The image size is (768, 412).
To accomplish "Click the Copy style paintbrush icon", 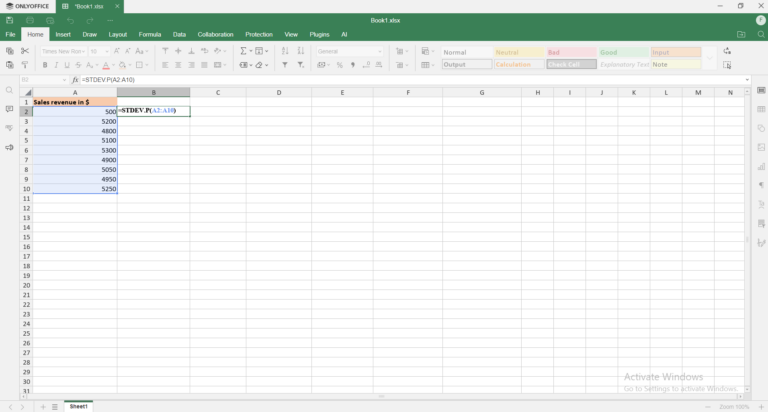I will pyautogui.click(x=25, y=65).
